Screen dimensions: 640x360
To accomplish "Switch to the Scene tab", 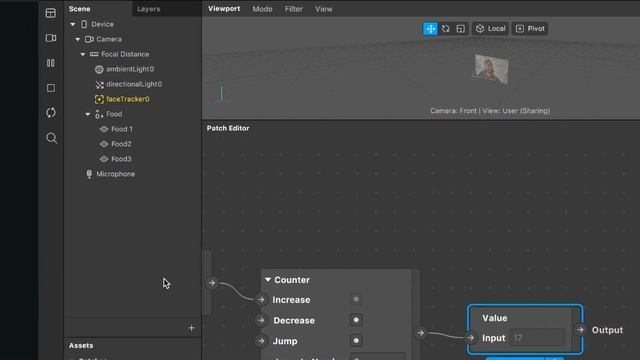I will 80,9.
